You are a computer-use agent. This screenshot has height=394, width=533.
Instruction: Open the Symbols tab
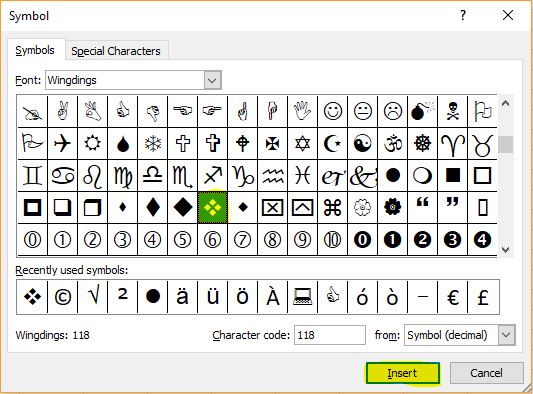(35, 50)
